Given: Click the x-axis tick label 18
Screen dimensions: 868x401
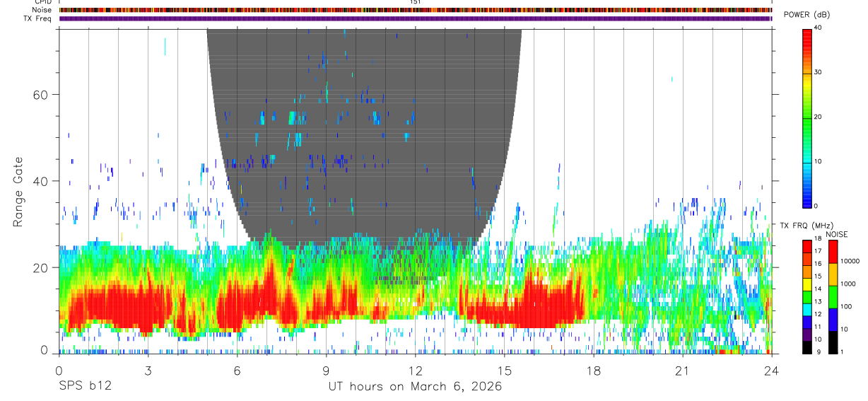Looking at the screenshot, I should [x=593, y=371].
